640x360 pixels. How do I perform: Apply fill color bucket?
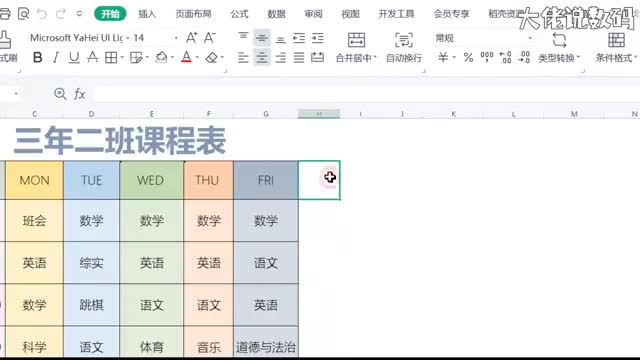(x=162, y=58)
